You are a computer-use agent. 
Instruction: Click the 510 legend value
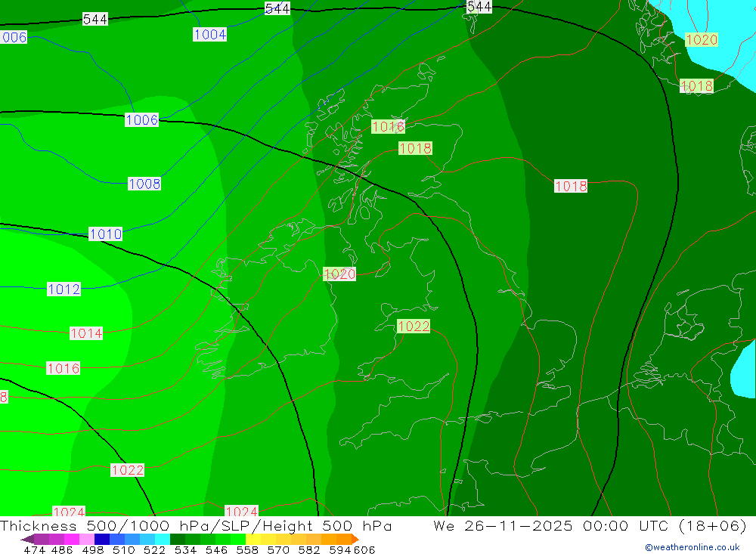123,549
